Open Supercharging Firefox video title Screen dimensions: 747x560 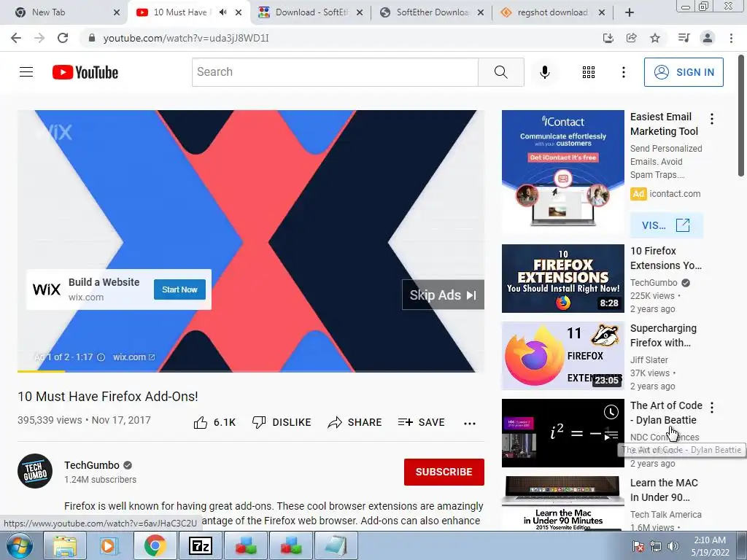click(663, 335)
